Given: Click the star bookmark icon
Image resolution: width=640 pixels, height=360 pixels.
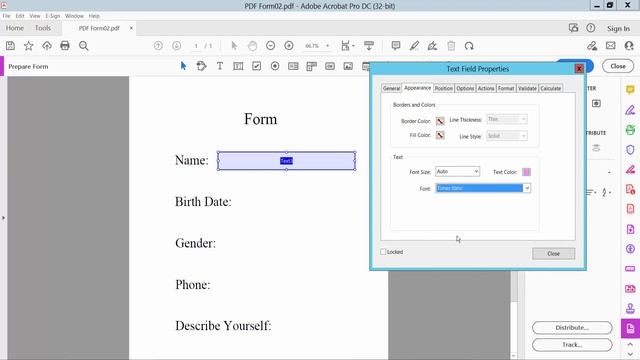Looking at the screenshot, I should pos(28,46).
